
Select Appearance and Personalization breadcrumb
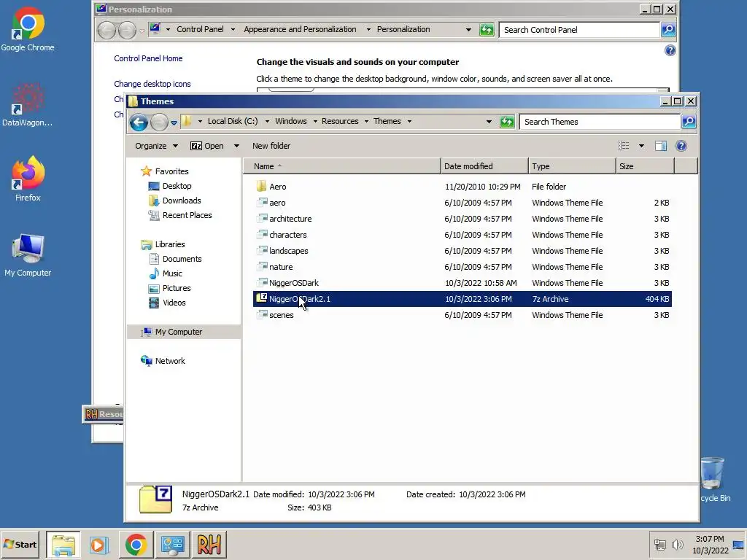coord(300,29)
